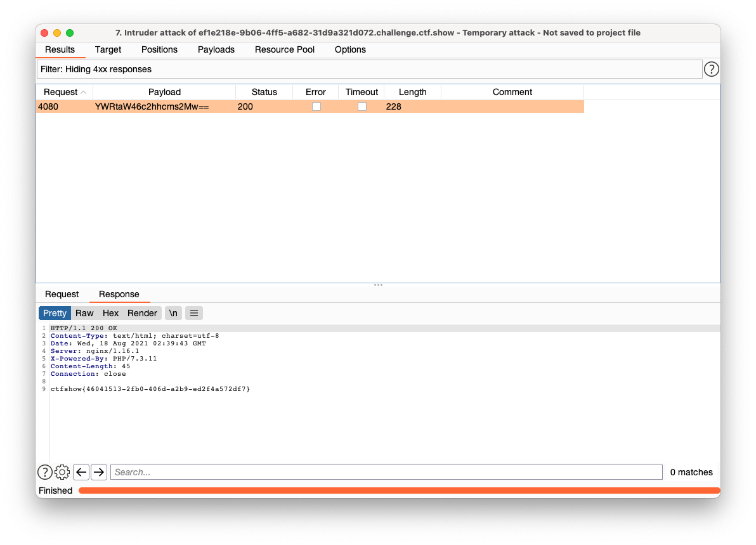Go to next search match arrow

(99, 472)
